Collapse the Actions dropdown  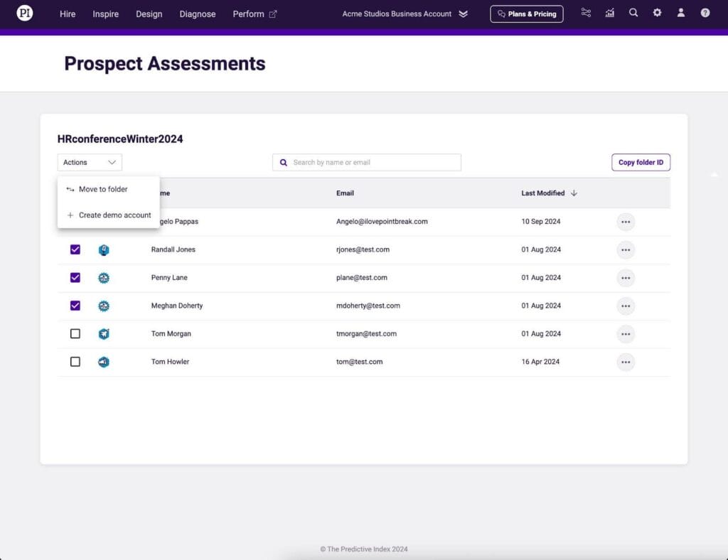tap(90, 163)
